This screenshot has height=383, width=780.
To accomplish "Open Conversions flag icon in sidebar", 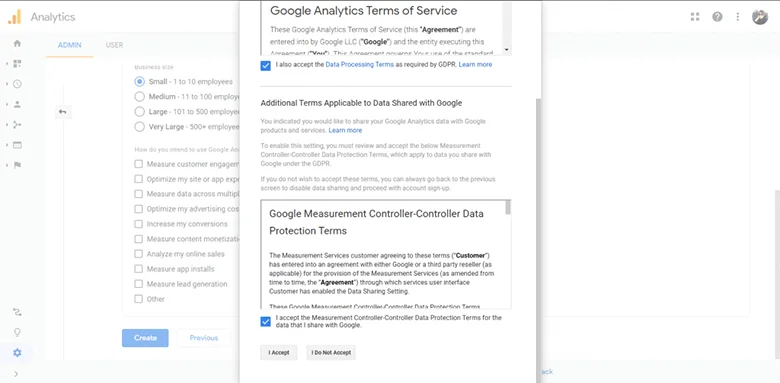I will [17, 165].
